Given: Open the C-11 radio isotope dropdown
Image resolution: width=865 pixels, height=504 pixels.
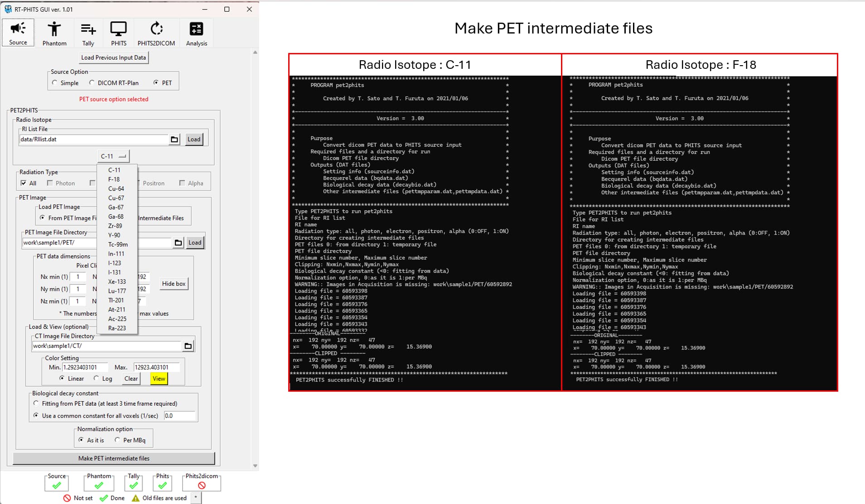Looking at the screenshot, I should [x=113, y=156].
